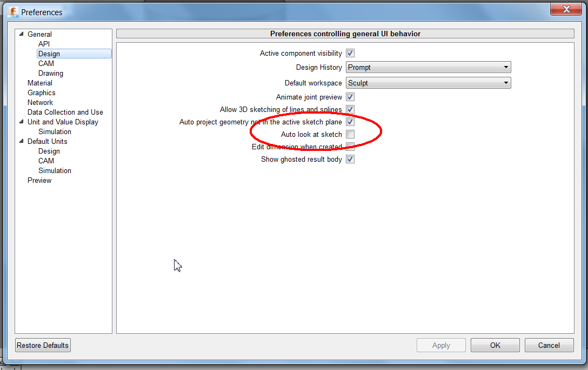Enable Auto look at sketch

[350, 134]
